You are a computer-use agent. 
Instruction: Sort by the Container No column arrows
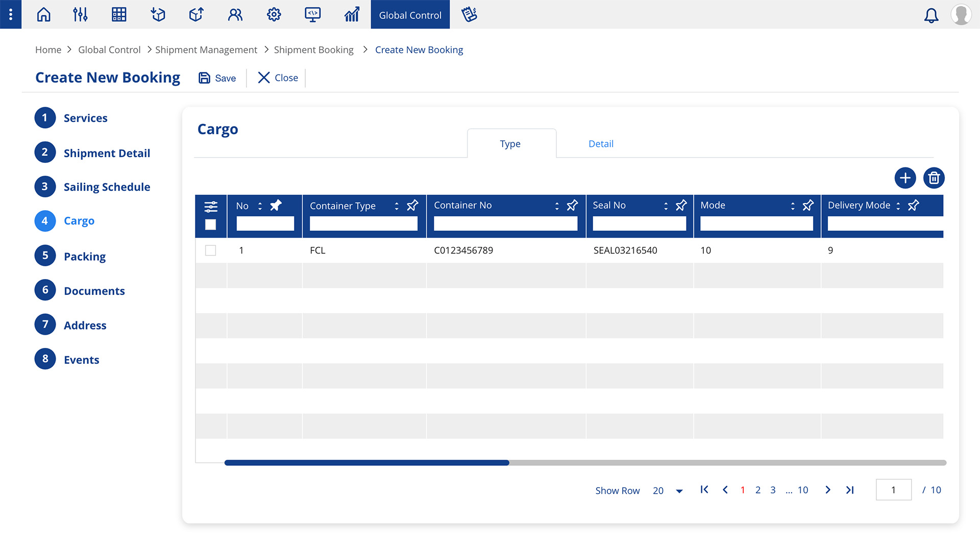coord(557,206)
